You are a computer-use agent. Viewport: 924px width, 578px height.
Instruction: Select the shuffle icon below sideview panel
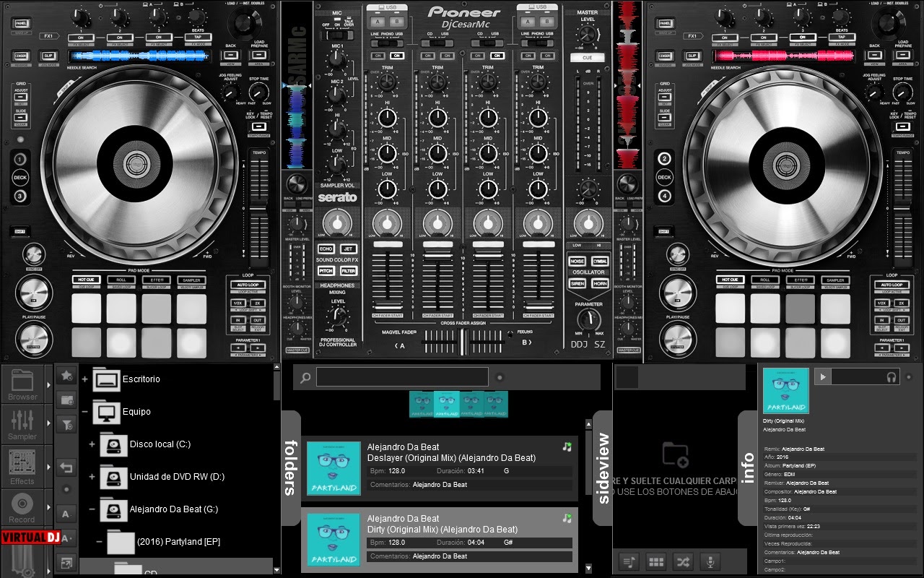[684, 560]
